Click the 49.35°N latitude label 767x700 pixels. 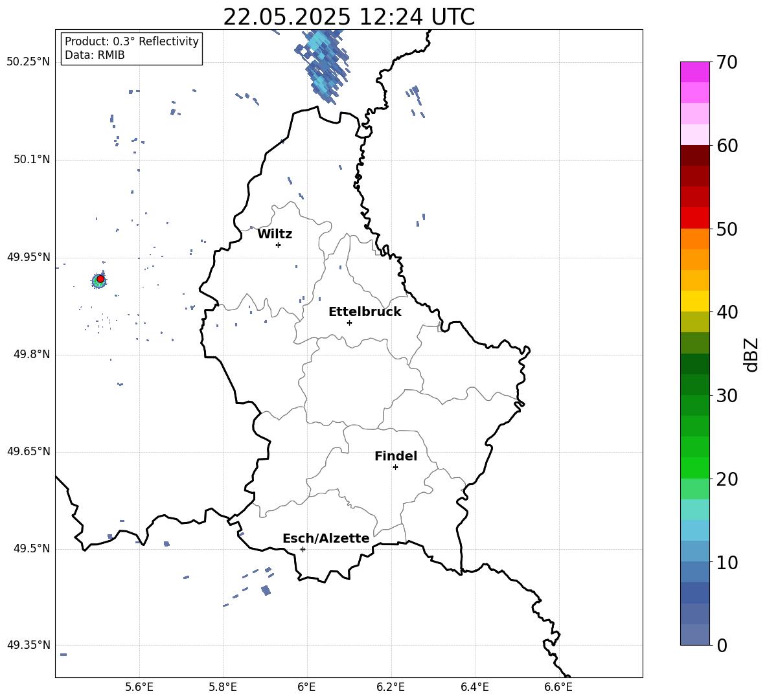click(29, 645)
